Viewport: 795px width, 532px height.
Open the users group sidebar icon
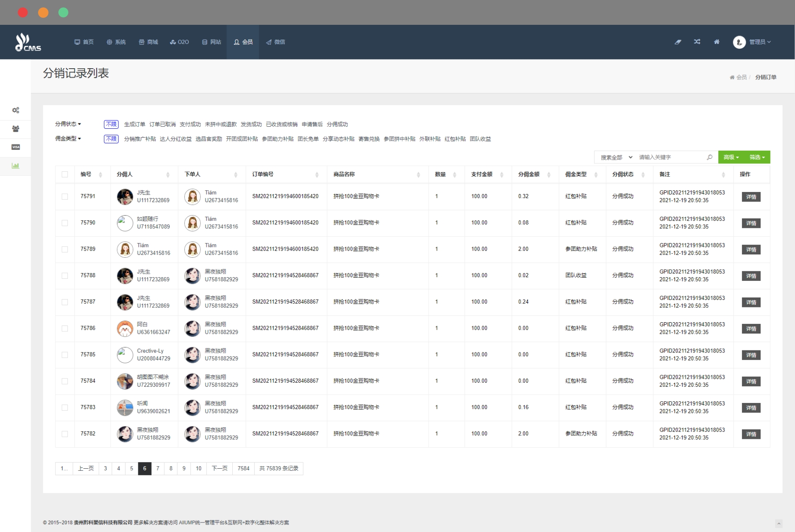(x=15, y=129)
